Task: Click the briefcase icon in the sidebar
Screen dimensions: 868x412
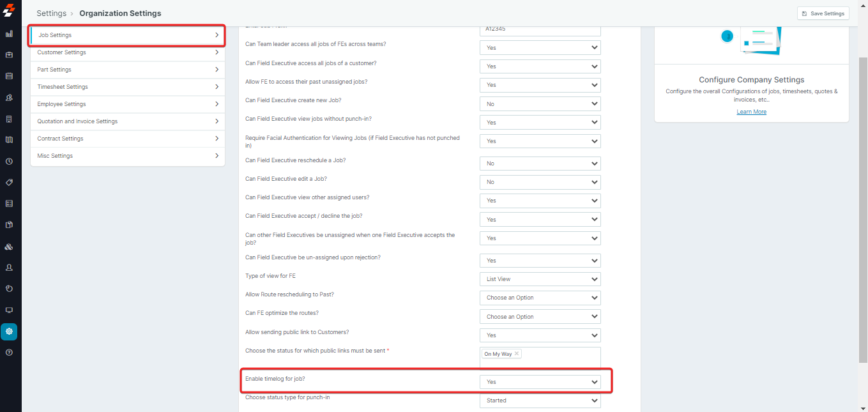Action: click(9, 55)
